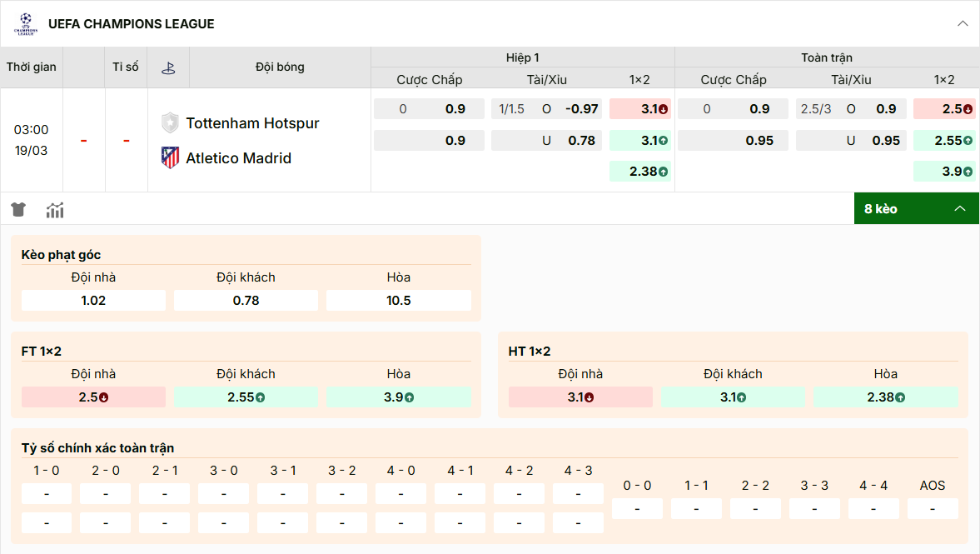Viewport: 980px width, 554px height.
Task: Click the 1.02 Đội nhà corner odds
Action: pyautogui.click(x=93, y=300)
